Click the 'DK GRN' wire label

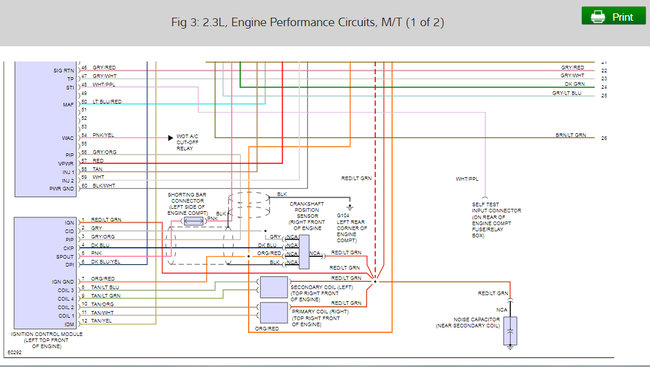[575, 84]
